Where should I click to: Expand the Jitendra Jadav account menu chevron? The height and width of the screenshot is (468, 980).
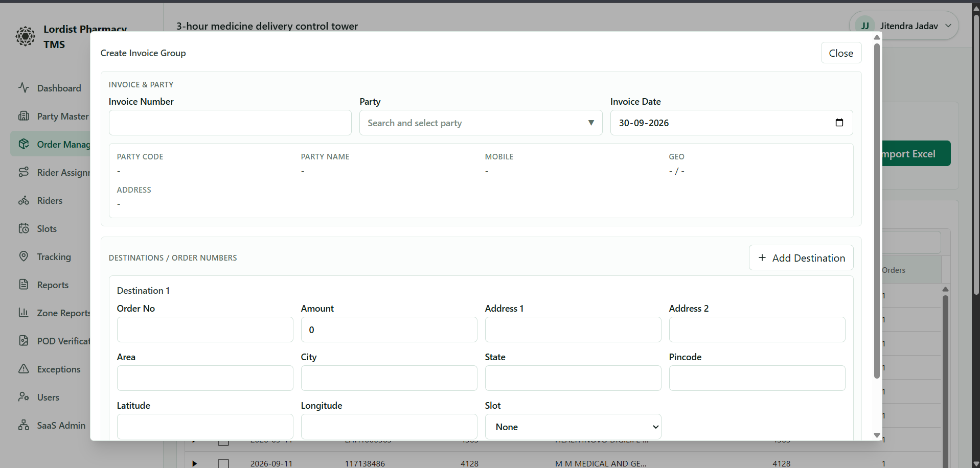pos(948,26)
